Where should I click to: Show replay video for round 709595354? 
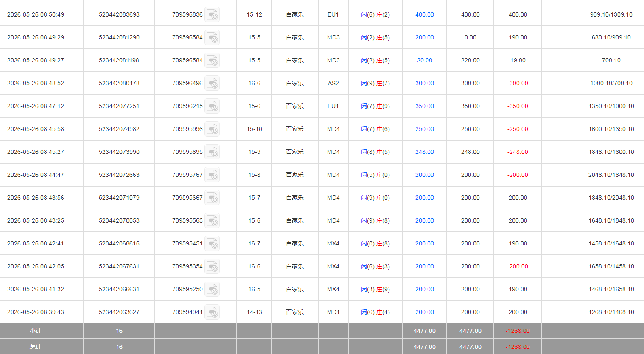tap(213, 267)
